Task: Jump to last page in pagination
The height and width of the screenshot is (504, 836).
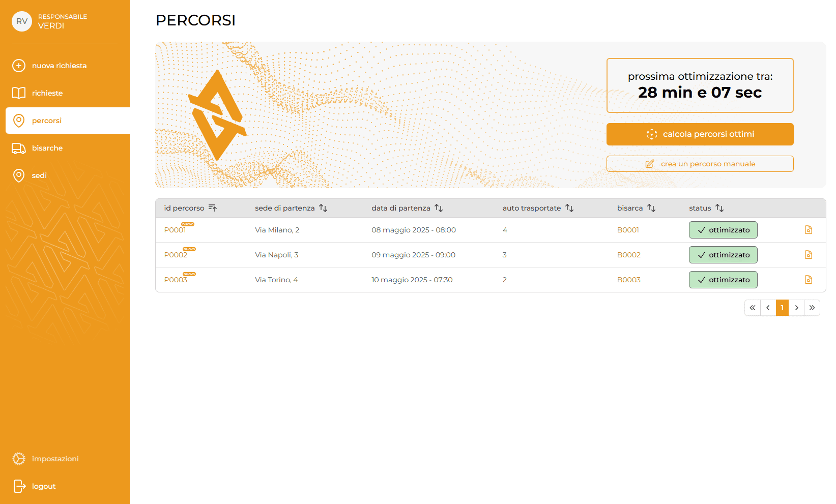Action: pyautogui.click(x=812, y=308)
